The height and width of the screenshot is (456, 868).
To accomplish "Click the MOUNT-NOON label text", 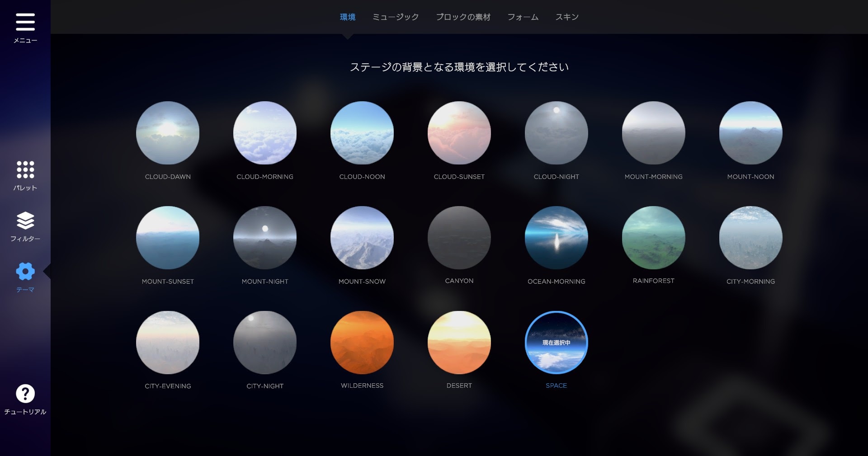I will [750, 177].
